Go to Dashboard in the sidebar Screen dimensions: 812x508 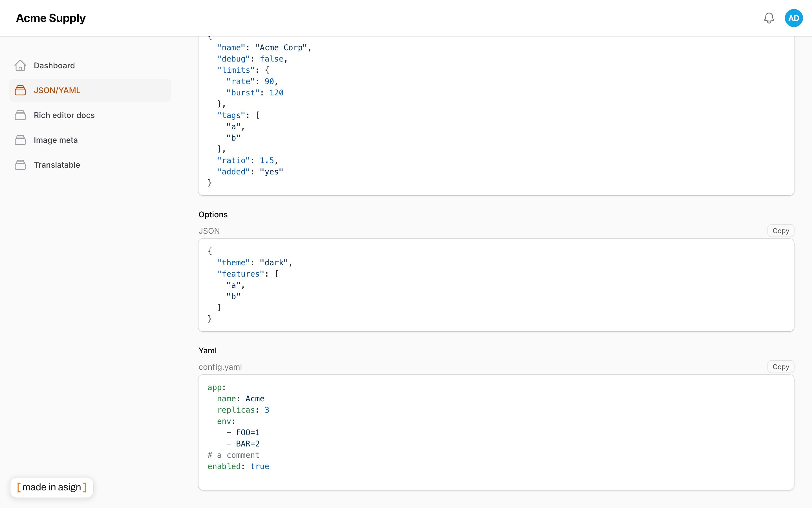click(x=90, y=65)
